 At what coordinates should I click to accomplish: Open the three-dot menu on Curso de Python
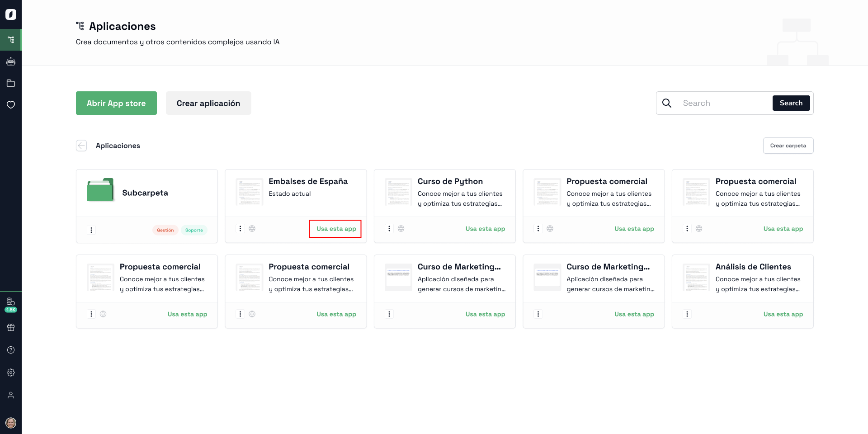coord(389,229)
